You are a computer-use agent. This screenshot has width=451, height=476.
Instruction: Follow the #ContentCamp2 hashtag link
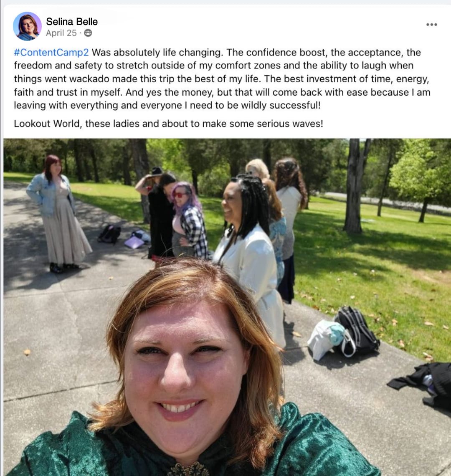51,53
